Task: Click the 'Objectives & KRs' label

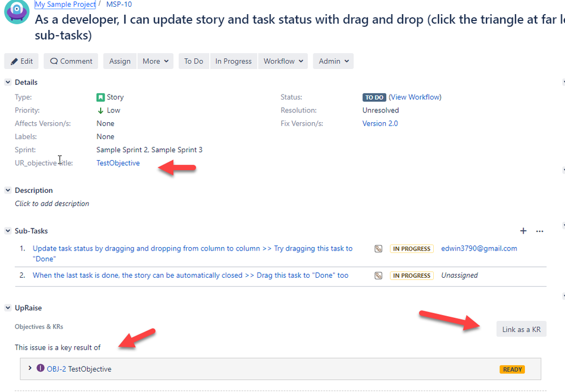Action: coord(39,327)
